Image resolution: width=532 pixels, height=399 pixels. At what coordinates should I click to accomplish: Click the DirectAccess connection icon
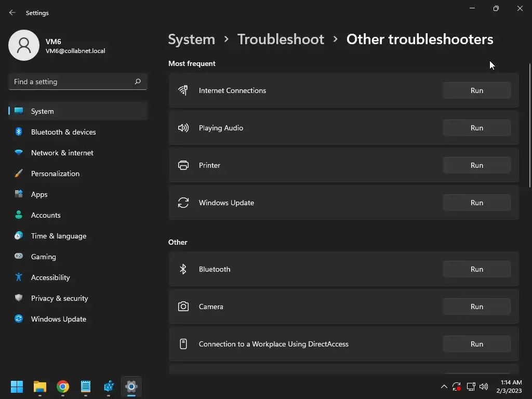(183, 344)
